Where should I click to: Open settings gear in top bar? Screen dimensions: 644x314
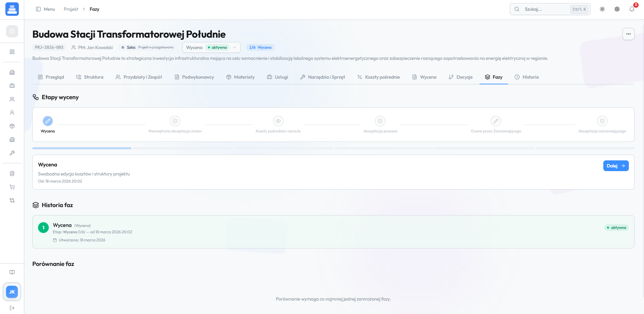[617, 9]
